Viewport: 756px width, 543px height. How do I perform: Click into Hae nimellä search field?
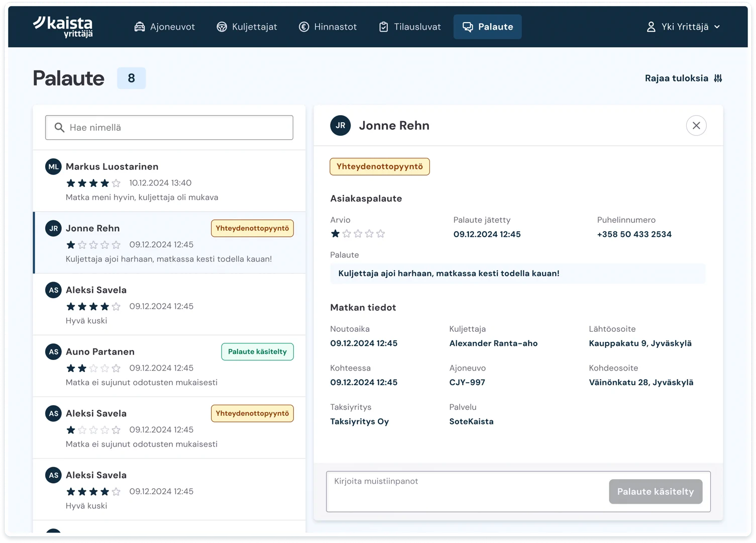[169, 128]
